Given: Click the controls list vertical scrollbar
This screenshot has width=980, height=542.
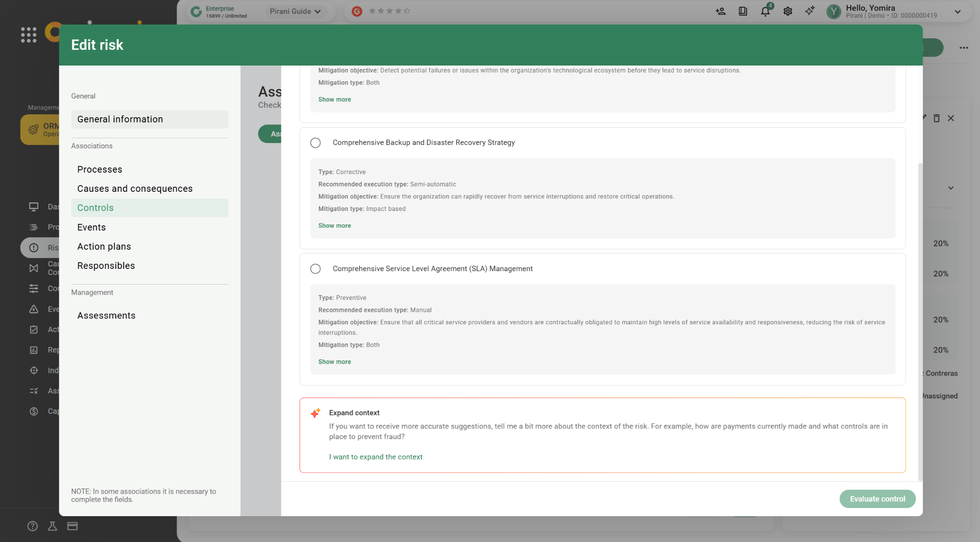Looking at the screenshot, I should [x=920, y=321].
